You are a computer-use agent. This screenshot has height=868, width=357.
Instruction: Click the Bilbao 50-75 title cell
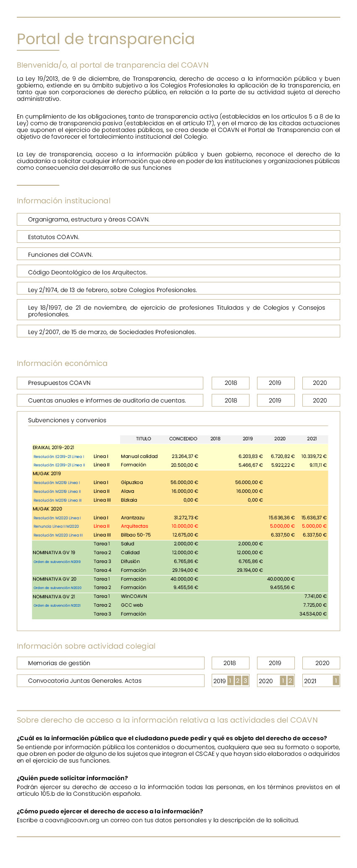pos(136,535)
